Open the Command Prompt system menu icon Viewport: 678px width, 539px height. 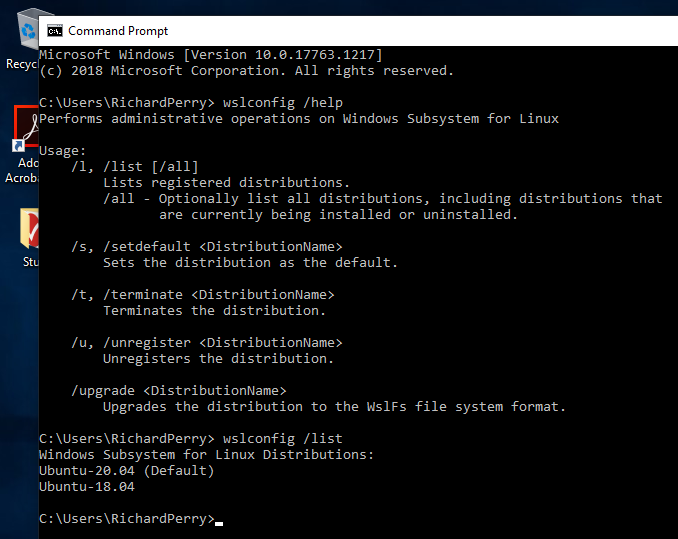click(x=55, y=31)
